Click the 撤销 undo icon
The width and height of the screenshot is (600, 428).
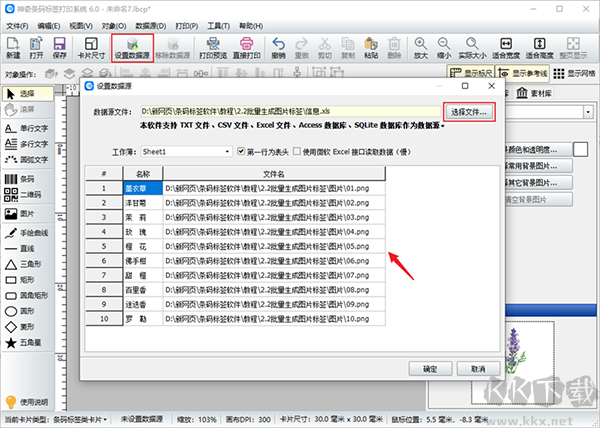[x=279, y=48]
